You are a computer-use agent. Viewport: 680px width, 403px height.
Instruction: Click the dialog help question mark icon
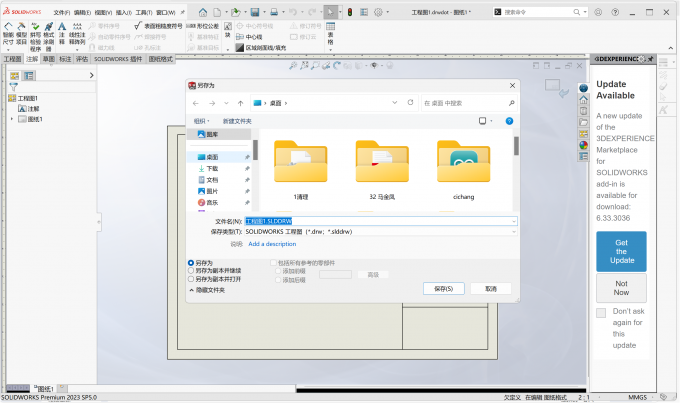[x=509, y=120]
